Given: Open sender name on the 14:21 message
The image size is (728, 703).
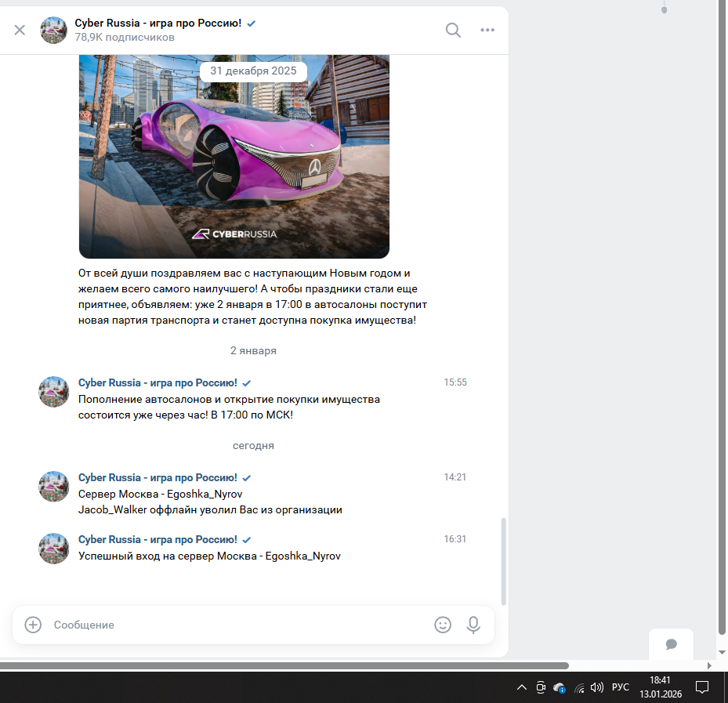Looking at the screenshot, I should (x=158, y=477).
